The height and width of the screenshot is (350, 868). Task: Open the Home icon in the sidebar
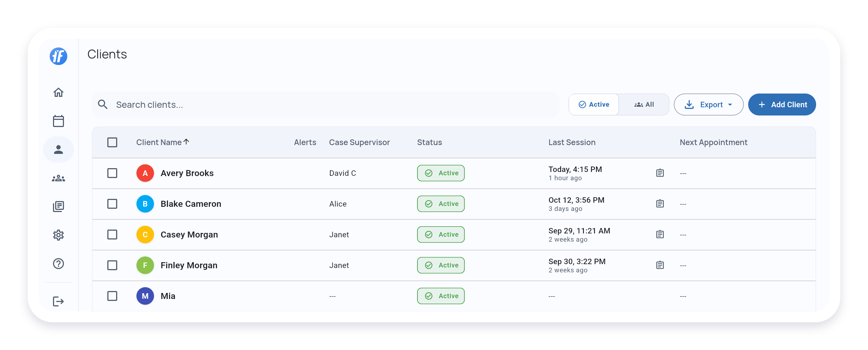(58, 92)
